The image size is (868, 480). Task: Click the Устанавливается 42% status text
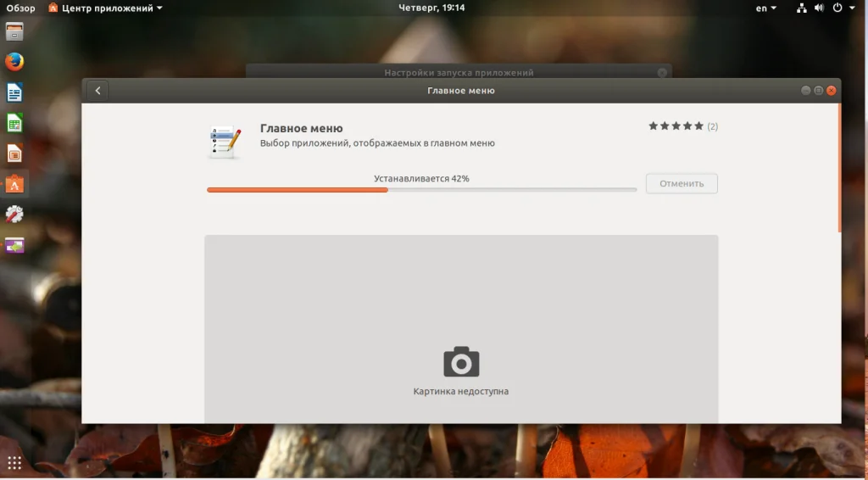click(x=422, y=178)
